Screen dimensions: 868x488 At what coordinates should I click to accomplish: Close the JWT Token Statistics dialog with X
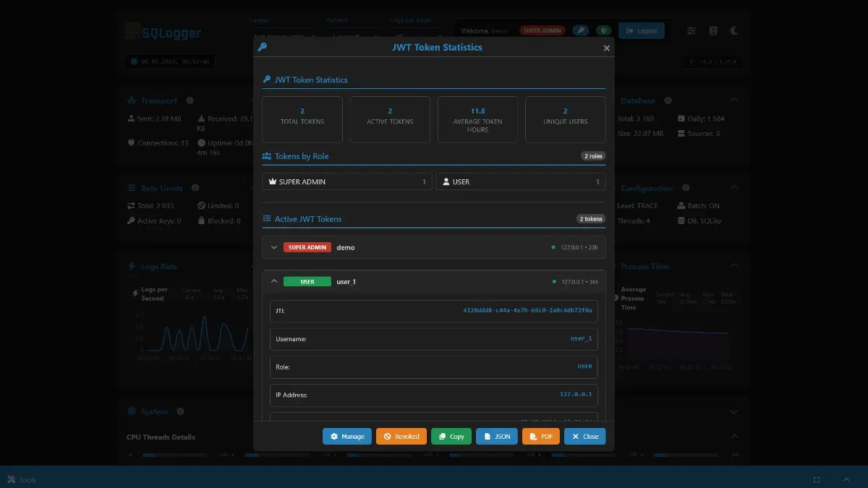point(607,48)
